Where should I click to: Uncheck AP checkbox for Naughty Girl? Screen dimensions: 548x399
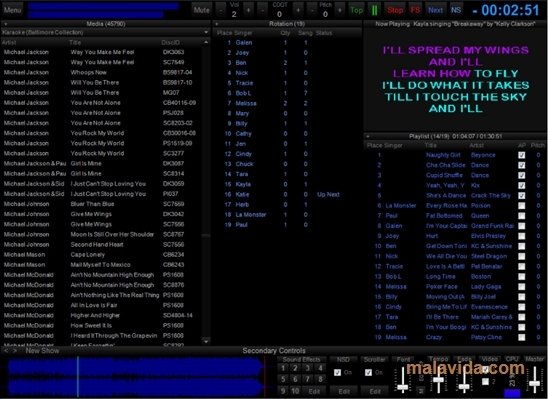[x=521, y=155]
